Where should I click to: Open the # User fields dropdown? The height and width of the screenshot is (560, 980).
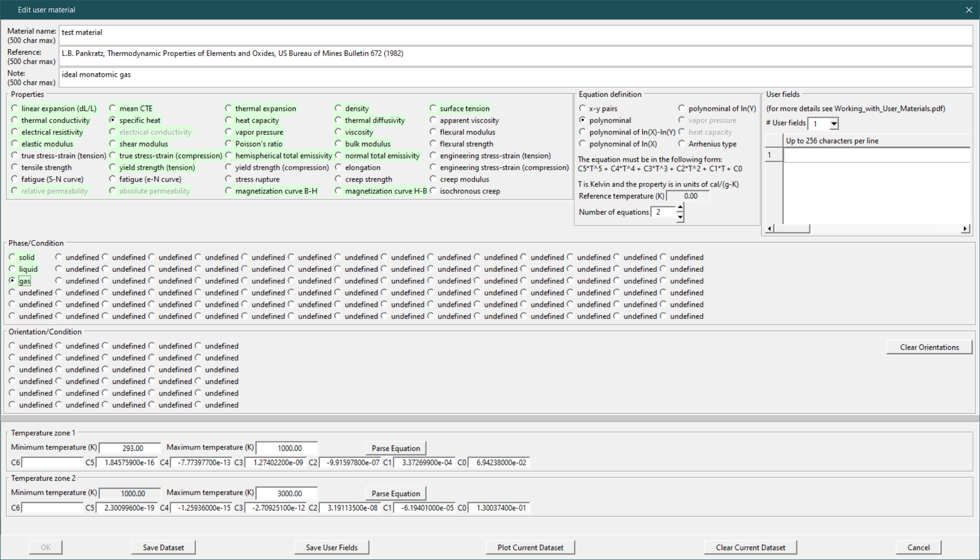point(834,124)
